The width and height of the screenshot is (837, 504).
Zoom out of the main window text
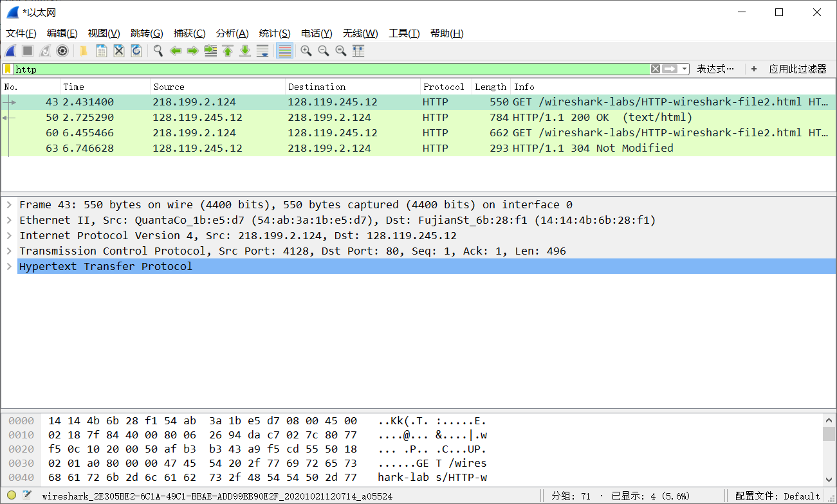(324, 51)
